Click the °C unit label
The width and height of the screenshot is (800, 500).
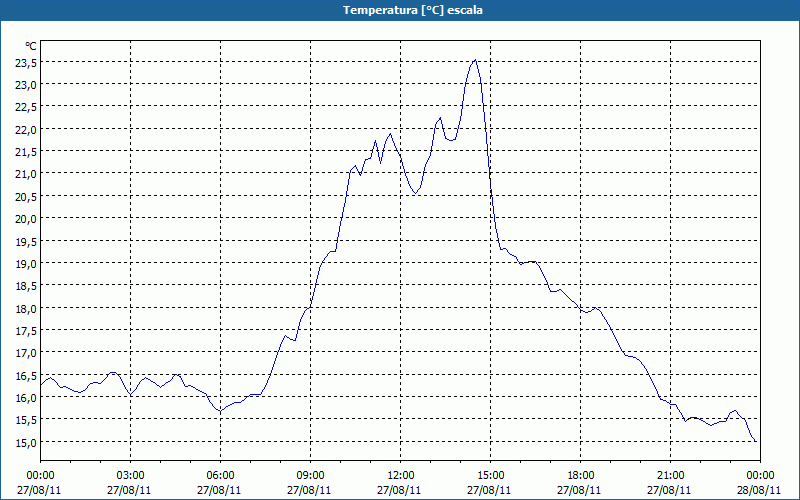[x=31, y=46]
